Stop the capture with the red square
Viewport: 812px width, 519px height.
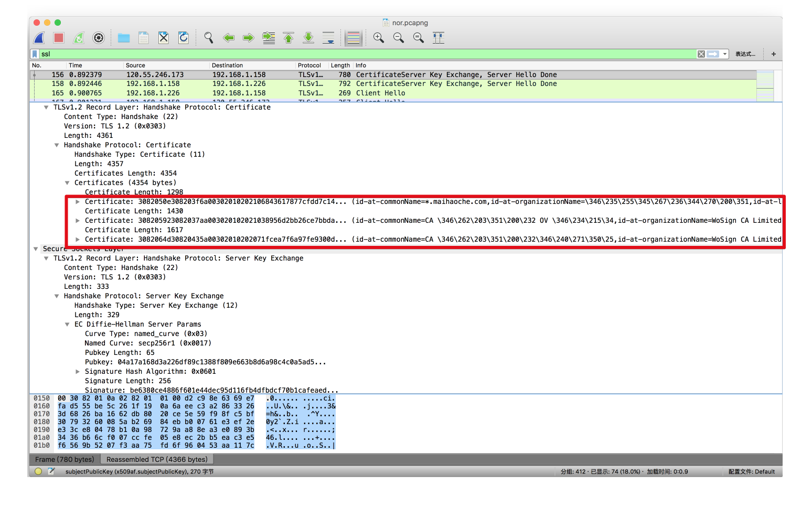coord(59,38)
